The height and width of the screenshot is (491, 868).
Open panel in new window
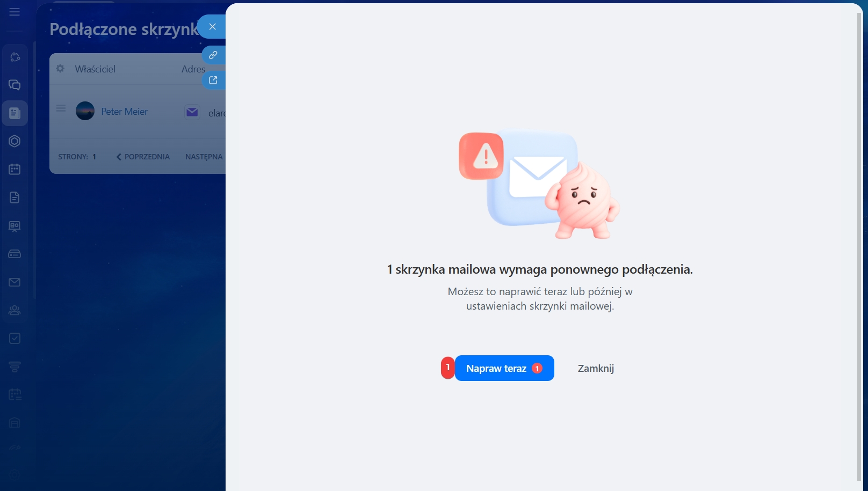(x=213, y=80)
